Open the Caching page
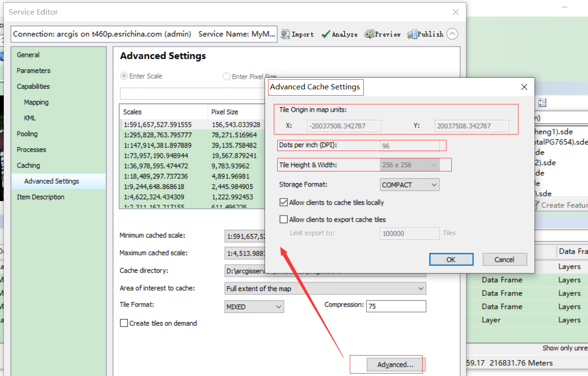The height and width of the screenshot is (376, 588). point(29,165)
